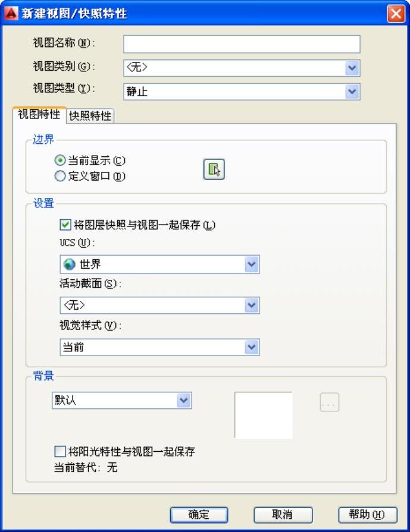The height and width of the screenshot is (532, 410).
Task: Select the 定义窗口 radio option
Action: coord(60,176)
